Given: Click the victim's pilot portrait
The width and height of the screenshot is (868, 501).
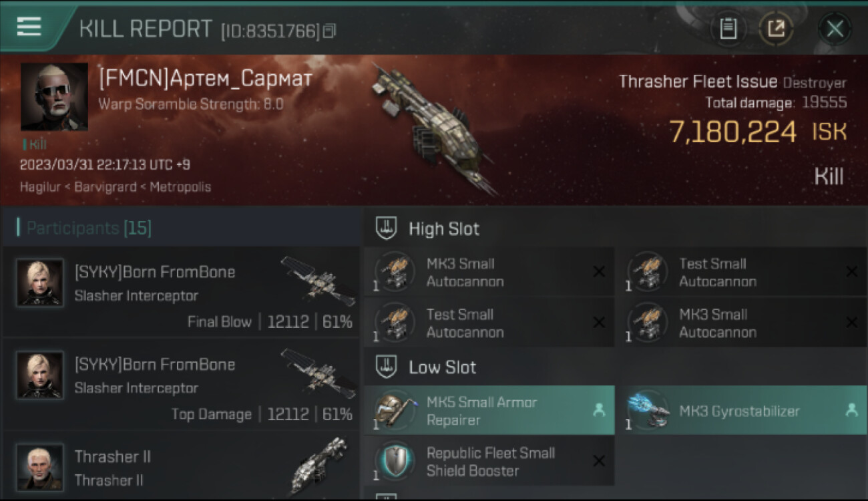Looking at the screenshot, I should [x=54, y=96].
